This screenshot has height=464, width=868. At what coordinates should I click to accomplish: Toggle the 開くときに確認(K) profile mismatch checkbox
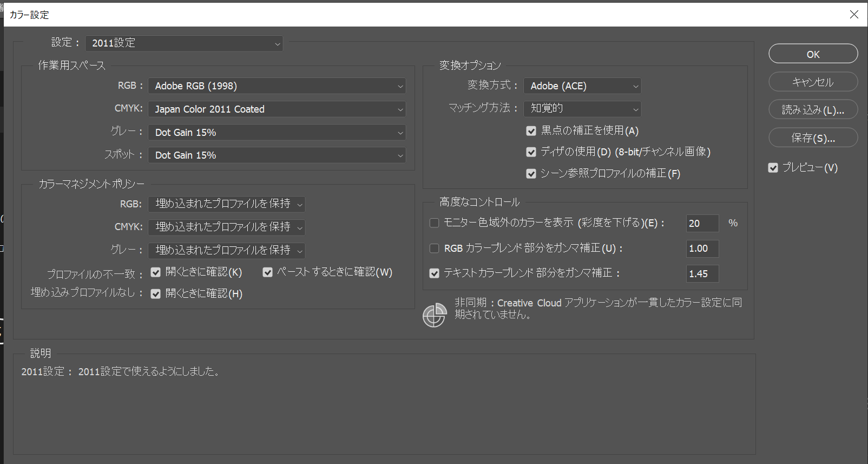point(156,272)
